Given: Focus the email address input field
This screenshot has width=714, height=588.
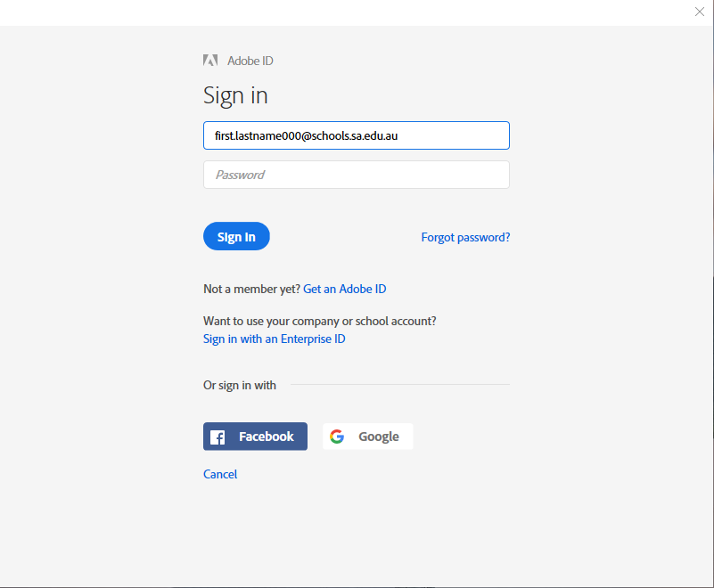Looking at the screenshot, I should click(x=356, y=135).
